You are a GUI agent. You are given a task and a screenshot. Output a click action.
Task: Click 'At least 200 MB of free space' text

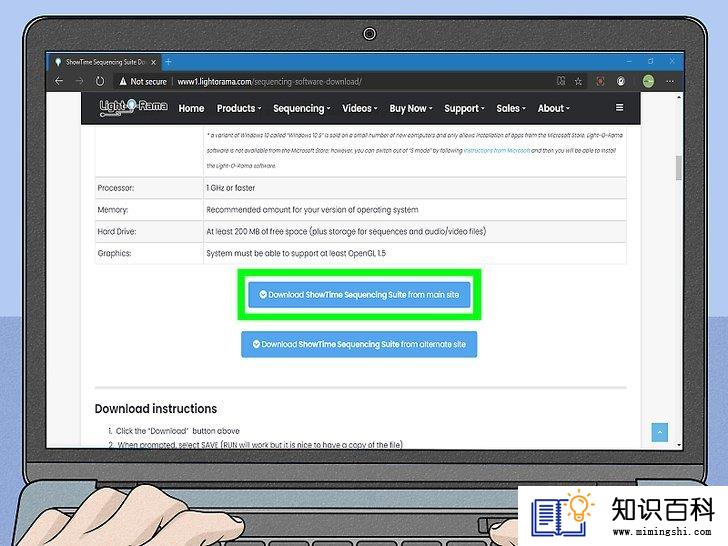[257, 232]
